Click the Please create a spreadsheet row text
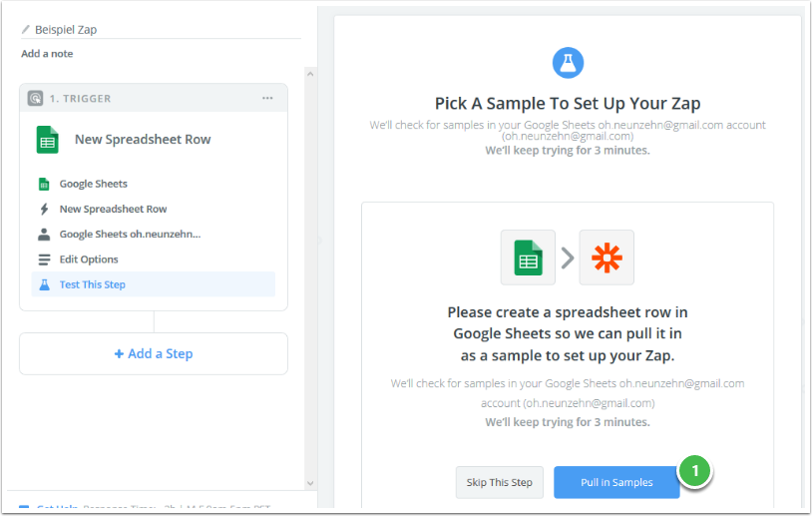812x516 pixels. (x=568, y=334)
